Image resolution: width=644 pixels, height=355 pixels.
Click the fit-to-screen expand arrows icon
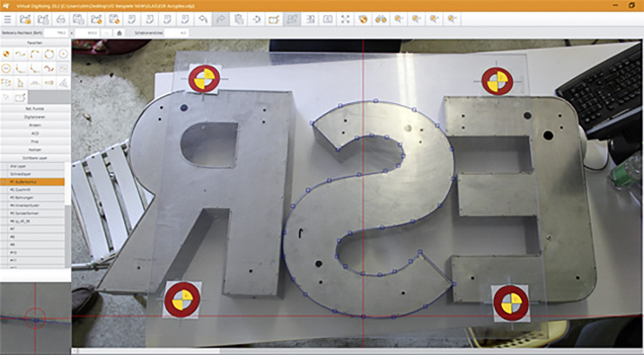345,19
